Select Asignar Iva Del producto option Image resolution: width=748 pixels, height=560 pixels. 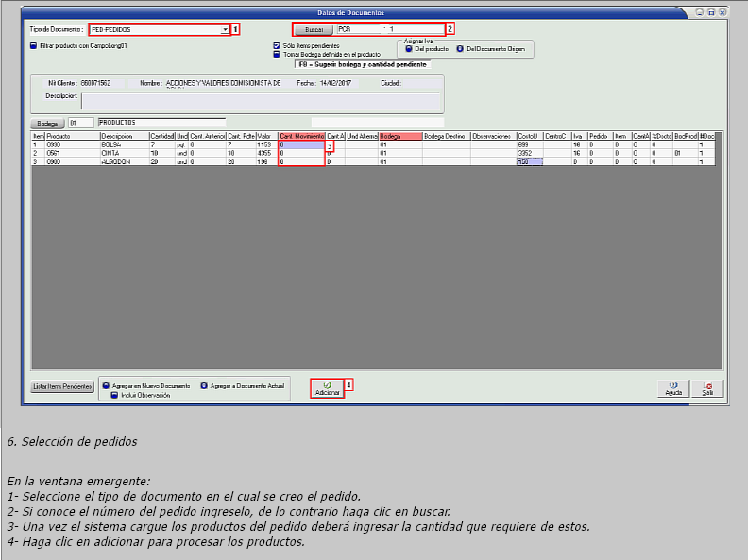click(407, 49)
